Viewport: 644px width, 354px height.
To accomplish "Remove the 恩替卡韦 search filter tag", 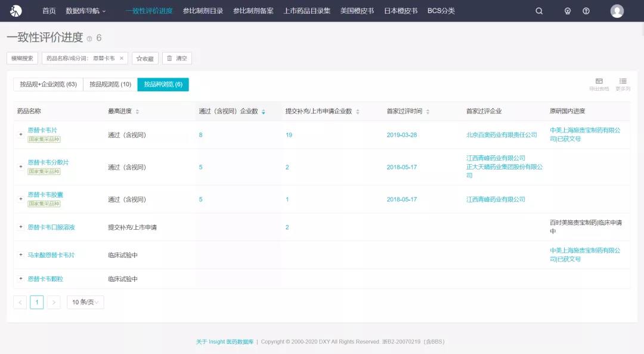I will coord(122,58).
